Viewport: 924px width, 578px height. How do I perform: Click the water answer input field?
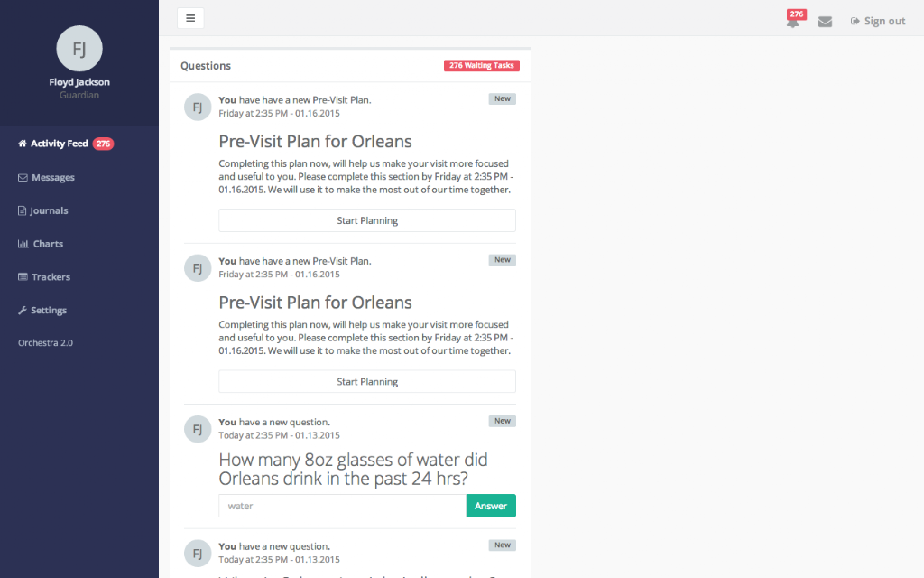342,506
